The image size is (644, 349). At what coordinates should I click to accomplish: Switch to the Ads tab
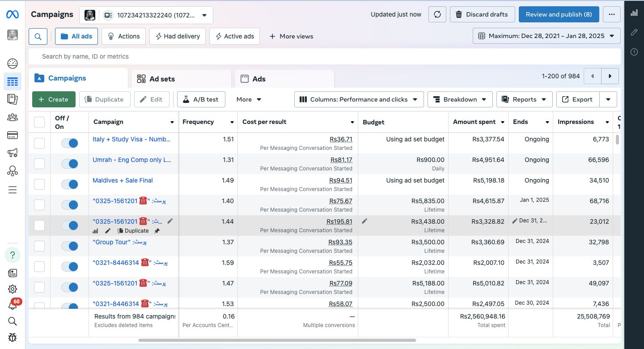(x=258, y=79)
